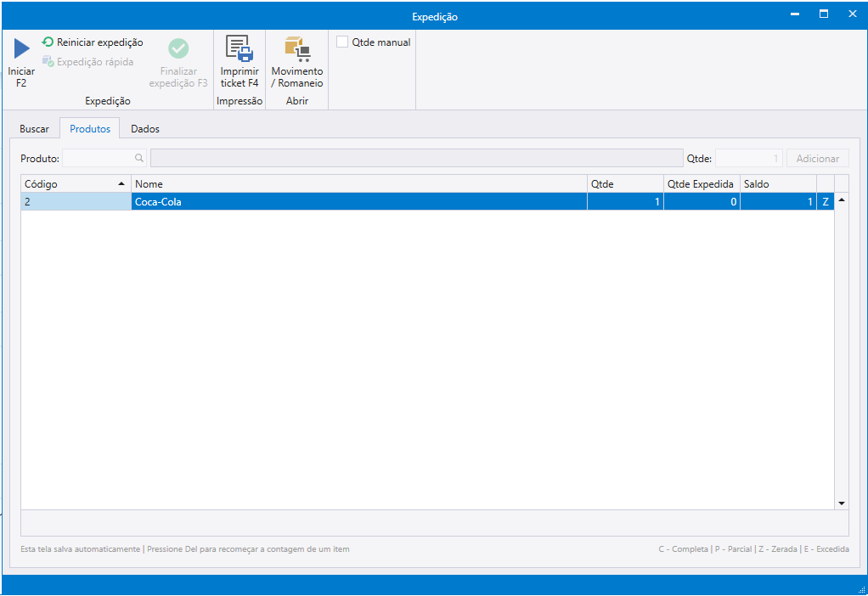The image size is (868, 596).
Task: Click scrollbar up arrow in product grid
Action: [842, 200]
